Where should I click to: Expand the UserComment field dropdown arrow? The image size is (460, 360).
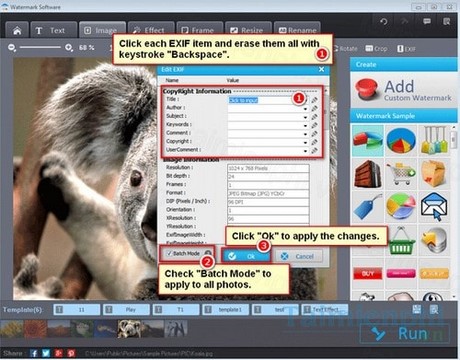click(305, 151)
